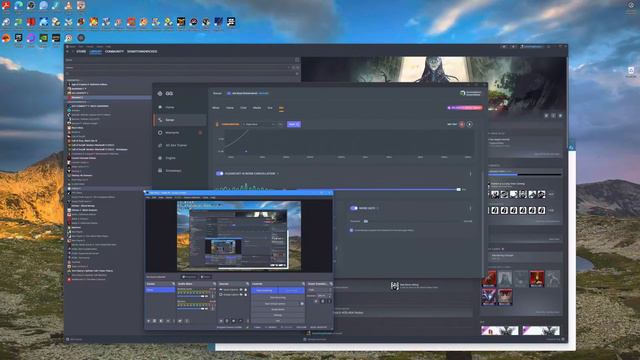Click the red mic test record button
The height and width of the screenshot is (360, 640).
[x=462, y=124]
